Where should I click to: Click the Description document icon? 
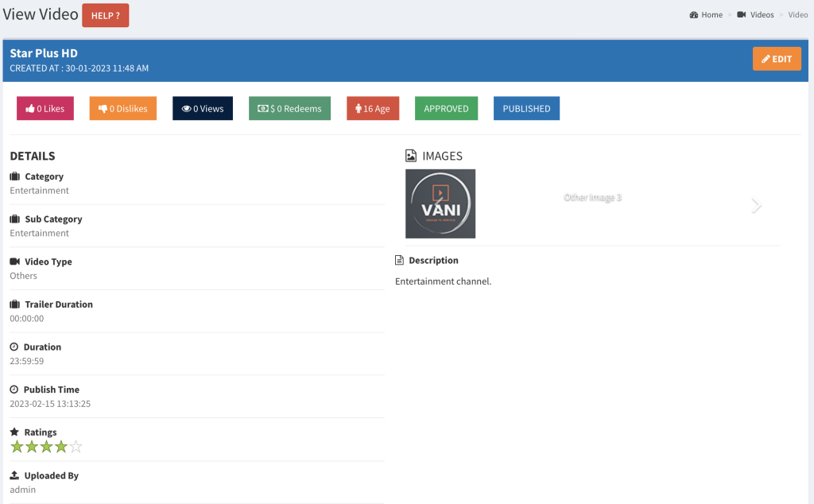pos(399,260)
